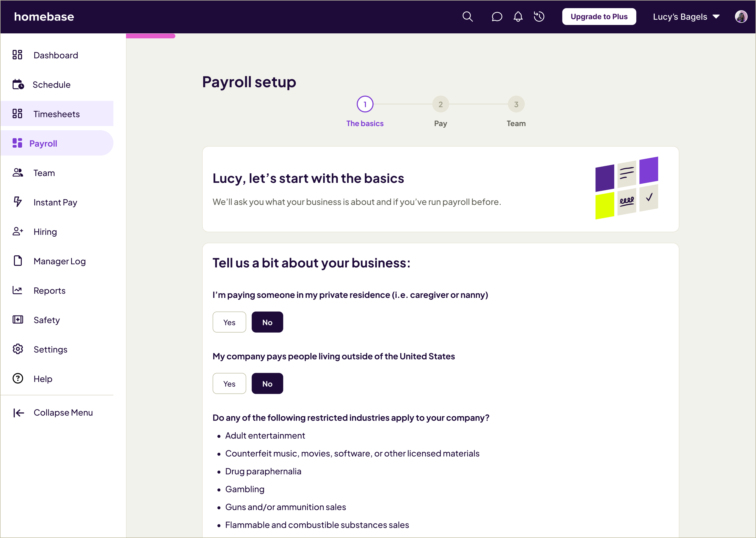This screenshot has height=538, width=756.
Task: Collapse the sidebar menu
Action: click(53, 412)
